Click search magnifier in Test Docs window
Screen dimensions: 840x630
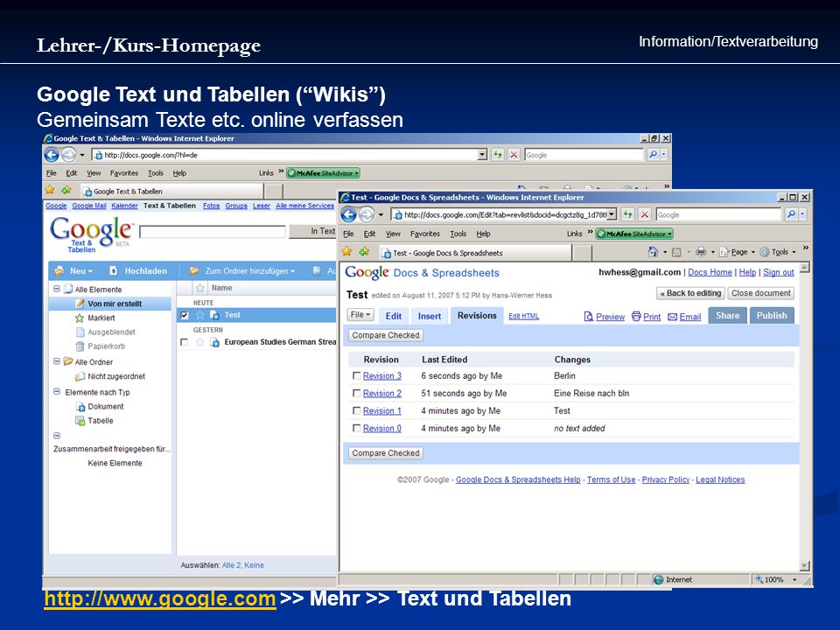(x=791, y=214)
